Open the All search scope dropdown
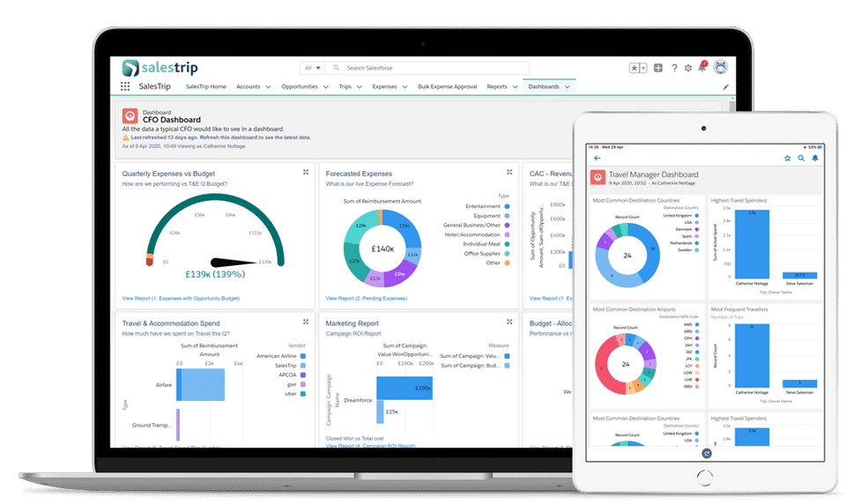This screenshot has width=846, height=504. tap(312, 68)
